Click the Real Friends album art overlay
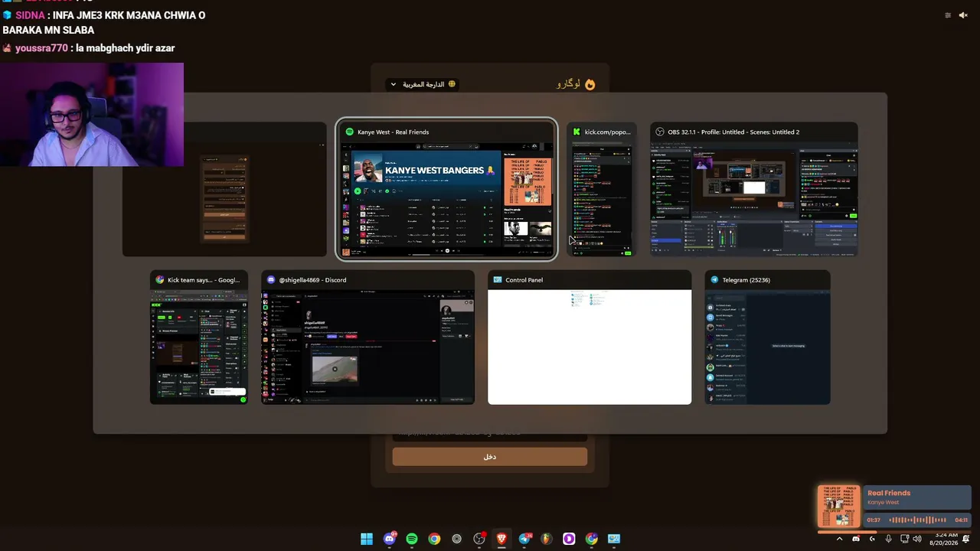This screenshot has width=980, height=551. 838,507
